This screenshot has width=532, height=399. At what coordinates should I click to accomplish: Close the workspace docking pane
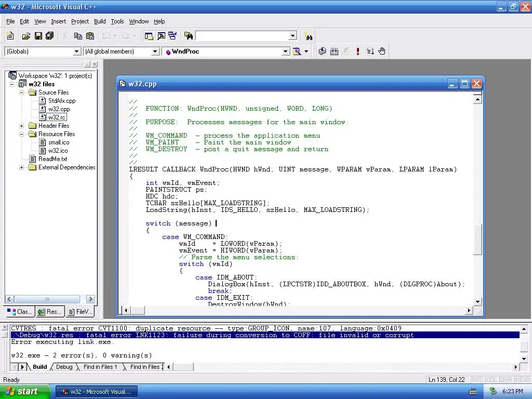[95, 64]
